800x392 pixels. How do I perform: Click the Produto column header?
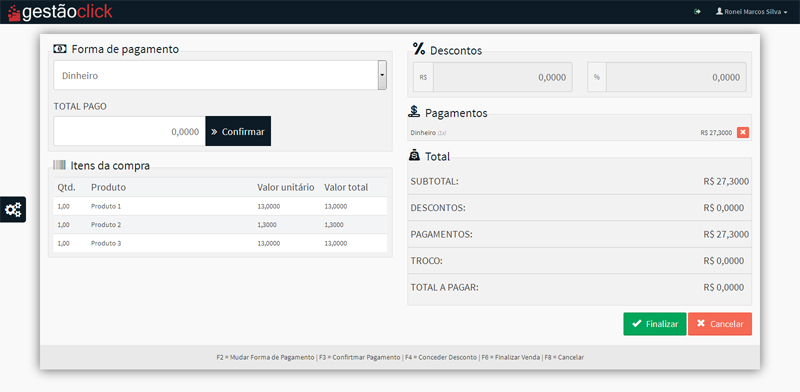pyautogui.click(x=108, y=187)
